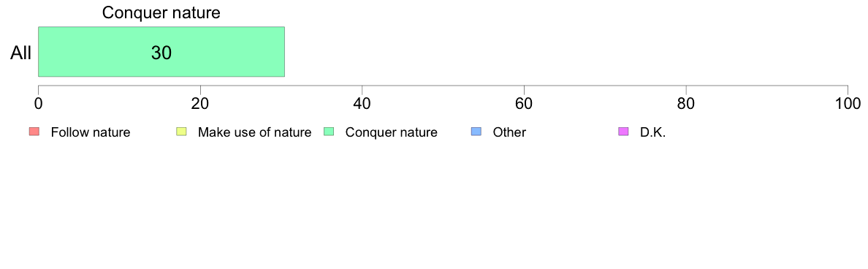Image resolution: width=868 pixels, height=269 pixels.
Task: Click the Follow nature legend label
Action: coord(90,132)
